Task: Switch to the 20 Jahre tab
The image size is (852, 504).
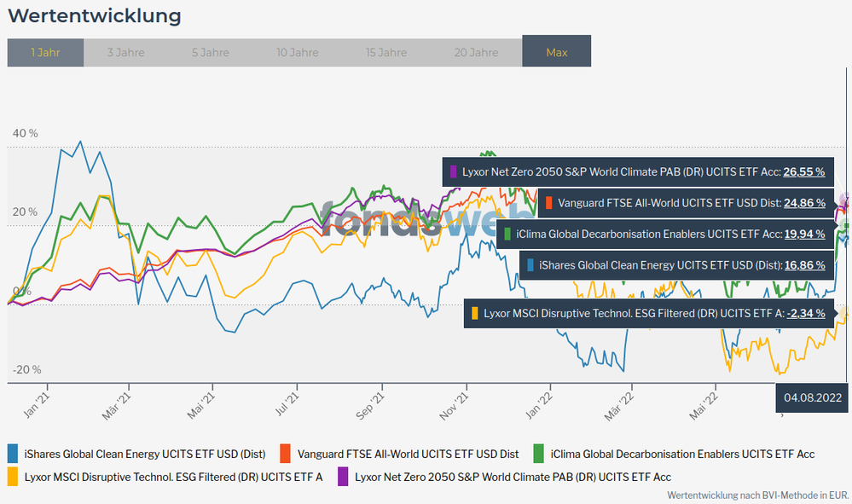Action: tap(476, 52)
